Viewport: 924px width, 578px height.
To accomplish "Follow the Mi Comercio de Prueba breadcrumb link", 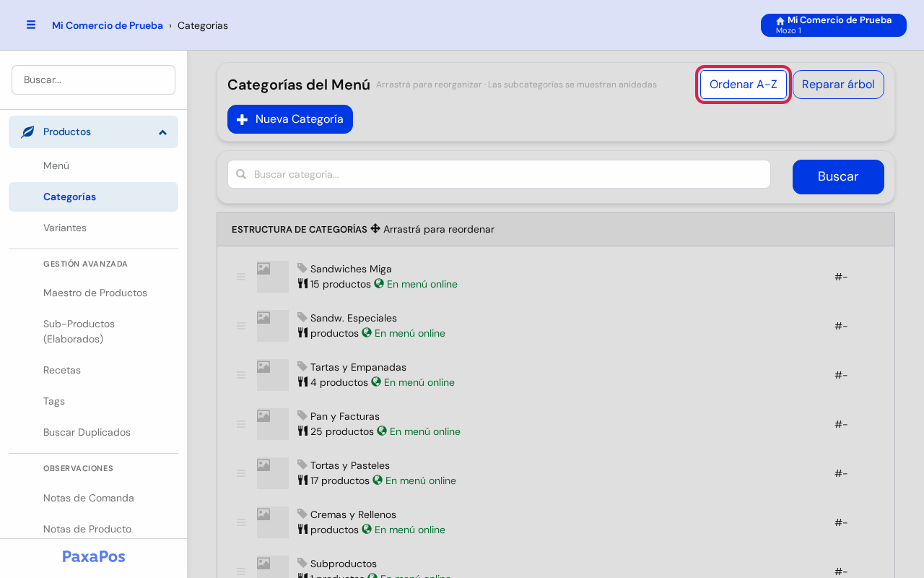I will click(x=108, y=25).
